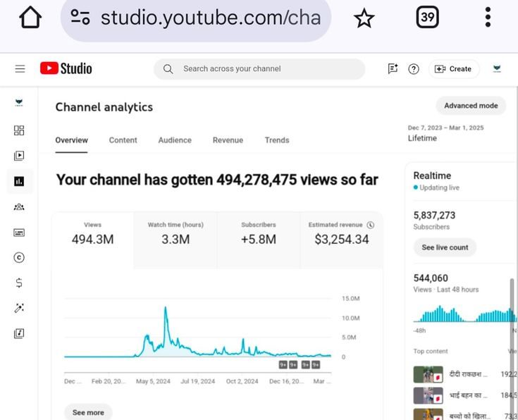518x420 pixels.
Task: Open site settings icon in address bar
Action: coord(80,17)
